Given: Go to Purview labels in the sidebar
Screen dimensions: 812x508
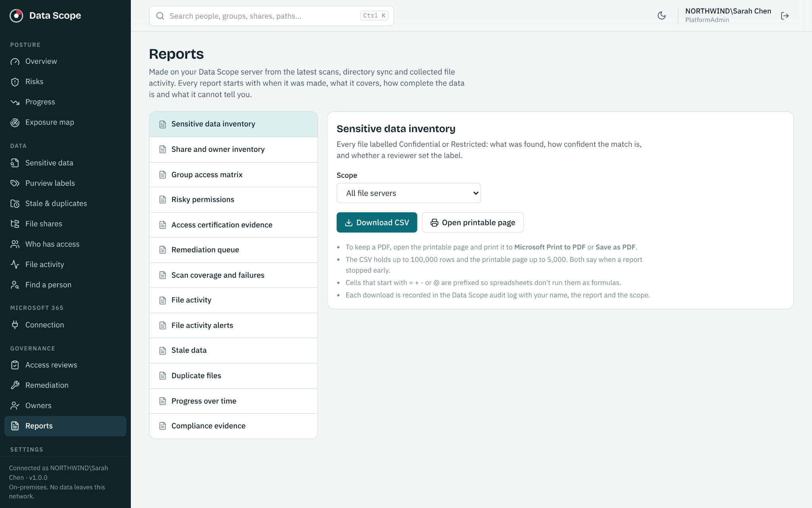Looking at the screenshot, I should pyautogui.click(x=65, y=183).
